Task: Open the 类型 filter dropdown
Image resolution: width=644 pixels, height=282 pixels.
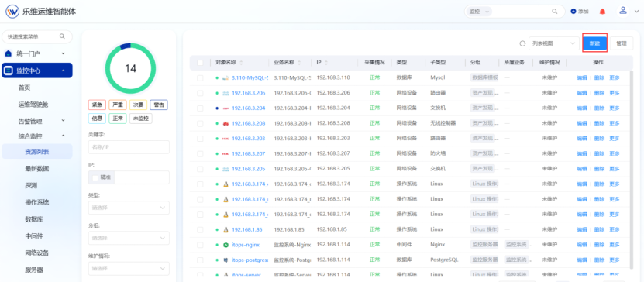Action: tap(129, 208)
